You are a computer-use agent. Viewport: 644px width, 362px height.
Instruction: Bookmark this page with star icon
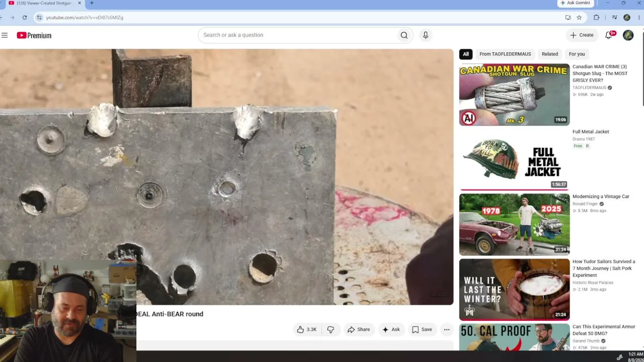579,18
